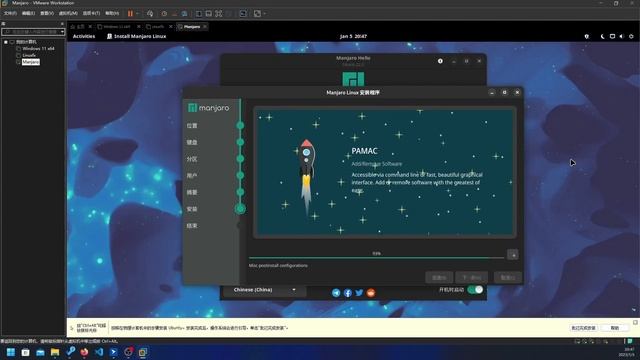Click the thumbnail bar view toolbar icon
The width and height of the screenshot is (640, 360).
click(x=209, y=13)
